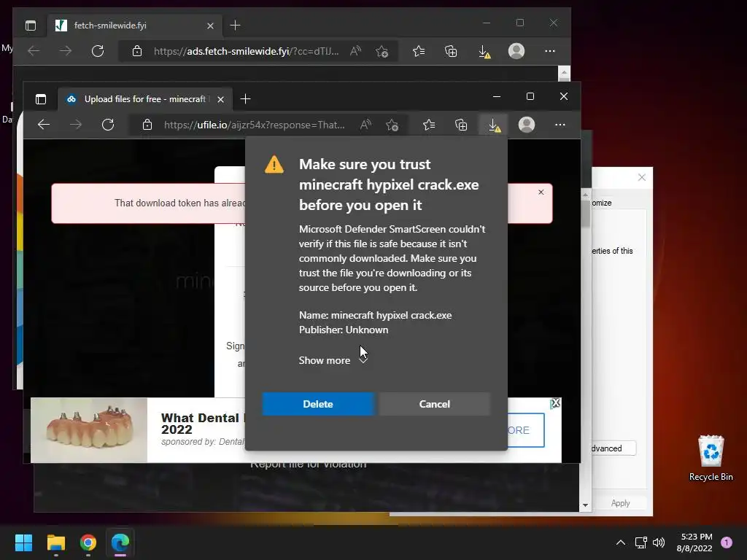
Task: Open profile avatar in fetch-smilewide window
Action: [x=516, y=51]
